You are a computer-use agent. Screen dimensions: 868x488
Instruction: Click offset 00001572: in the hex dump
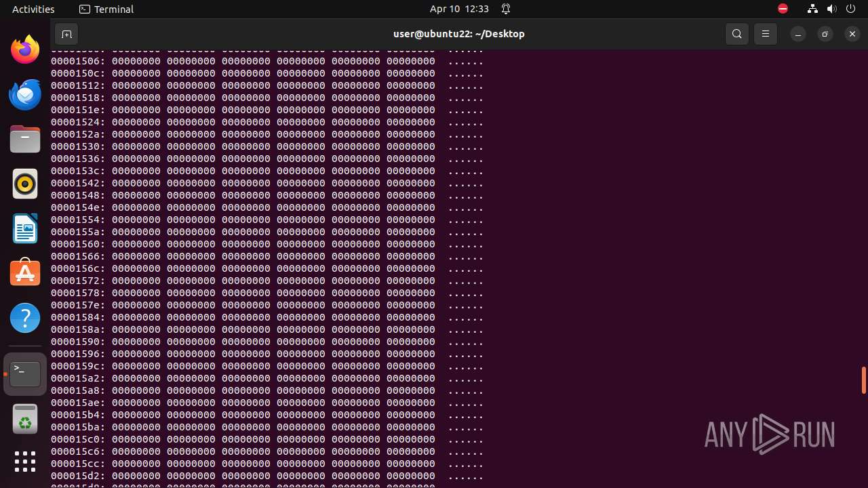(78, 281)
